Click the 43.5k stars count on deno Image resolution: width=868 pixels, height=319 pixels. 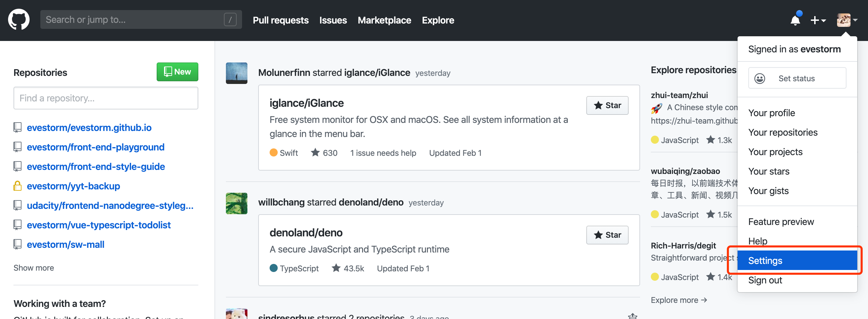click(x=348, y=268)
